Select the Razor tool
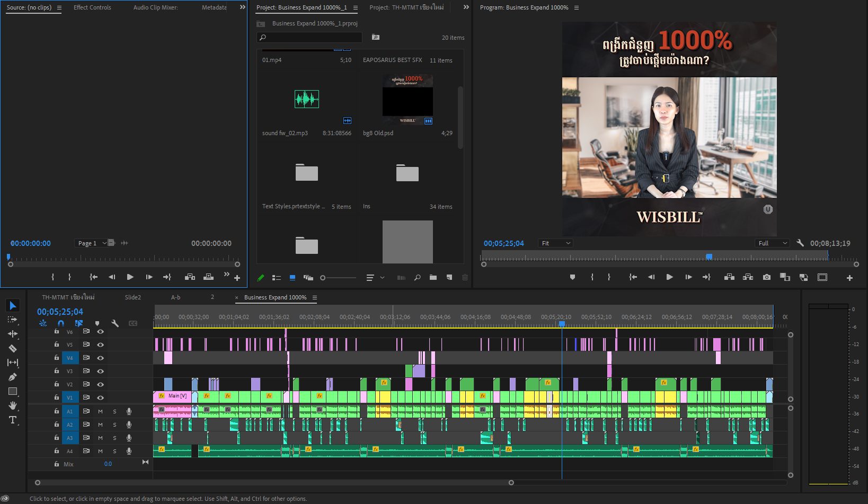This screenshot has height=504, width=868. 13,348
